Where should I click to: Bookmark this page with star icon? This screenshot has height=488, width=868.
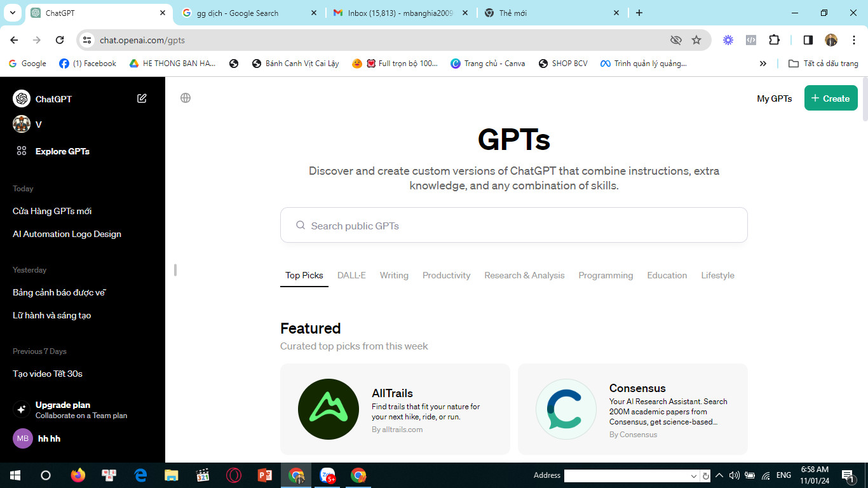[x=696, y=40]
